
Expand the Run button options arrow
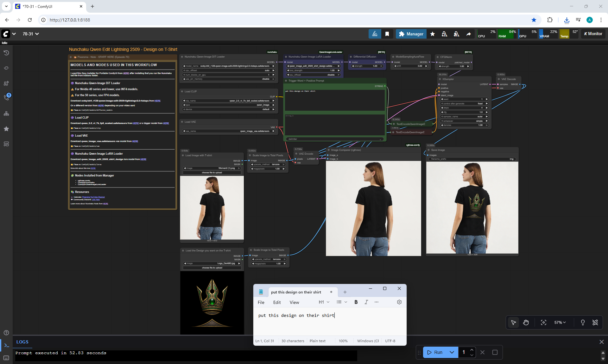[452, 352]
